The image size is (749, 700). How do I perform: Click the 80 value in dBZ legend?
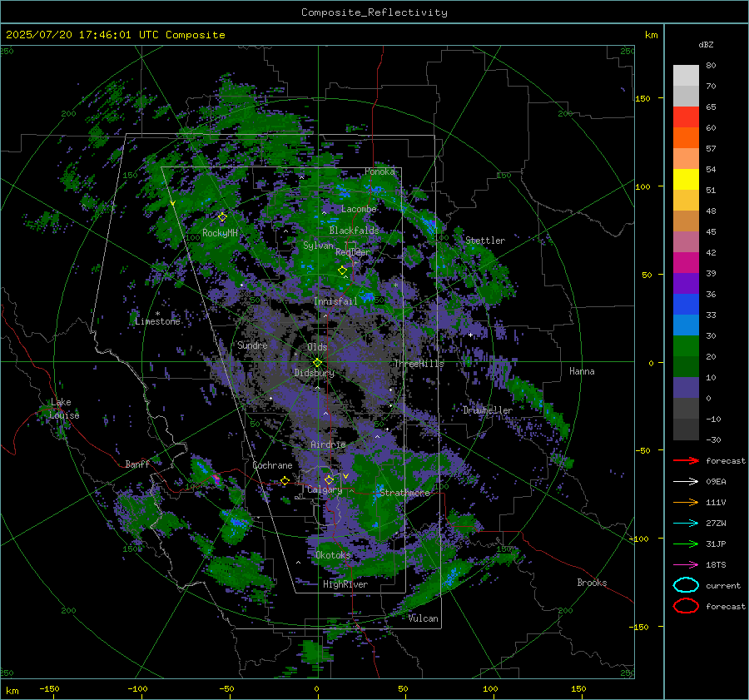click(x=711, y=66)
